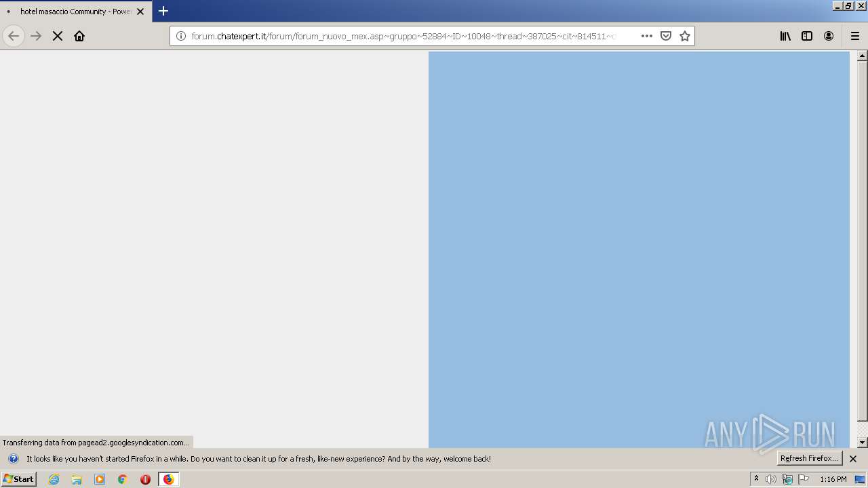The height and width of the screenshot is (488, 868).
Task: Restore down the Firefox window
Action: click(848, 5)
